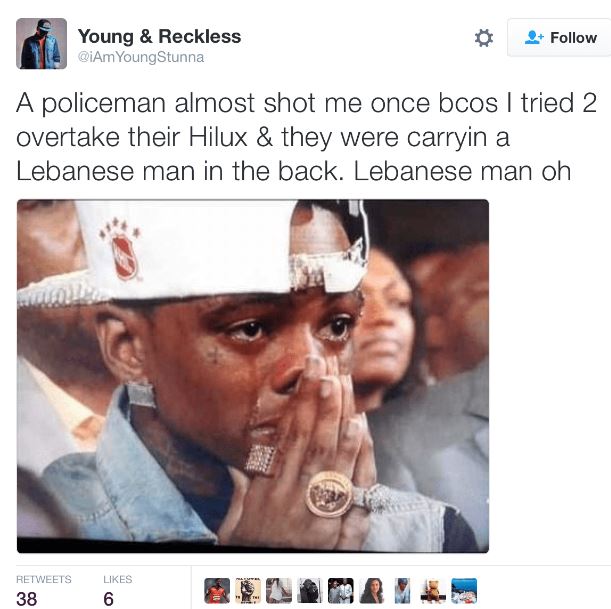Open the raised-fist poster avatar

(x=248, y=591)
